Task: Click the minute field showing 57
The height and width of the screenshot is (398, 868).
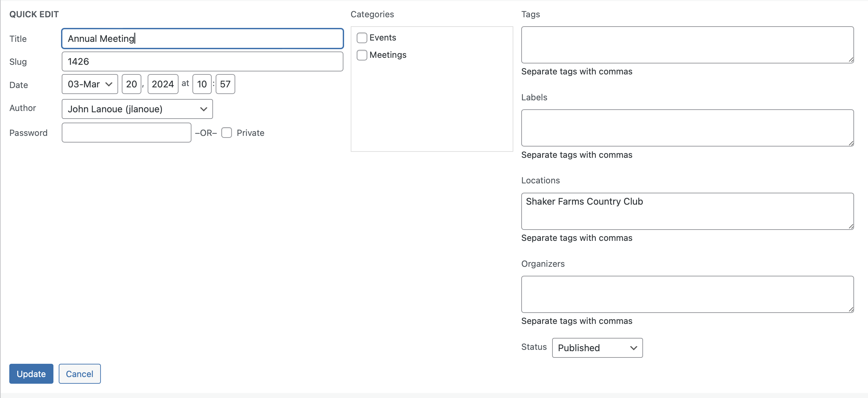Action: pyautogui.click(x=225, y=84)
